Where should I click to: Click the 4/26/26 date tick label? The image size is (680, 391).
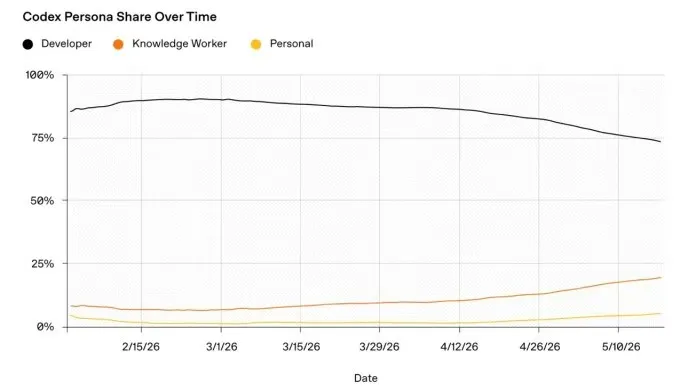(x=540, y=347)
